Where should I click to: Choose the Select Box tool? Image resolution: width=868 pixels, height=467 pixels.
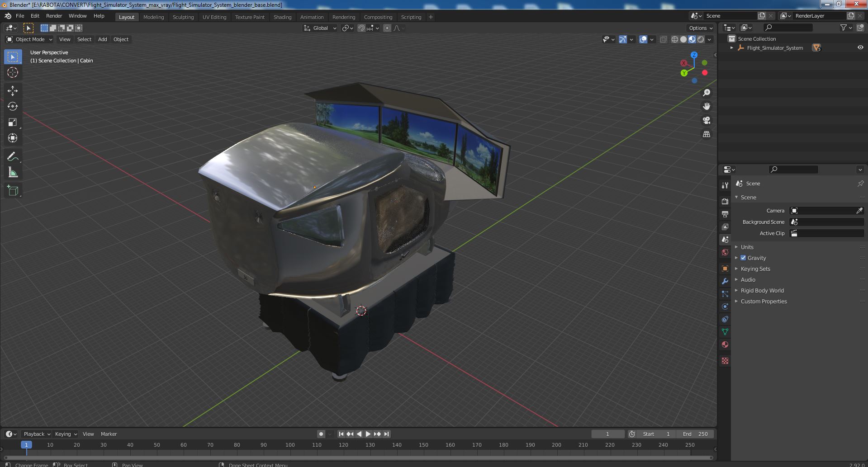pos(13,57)
